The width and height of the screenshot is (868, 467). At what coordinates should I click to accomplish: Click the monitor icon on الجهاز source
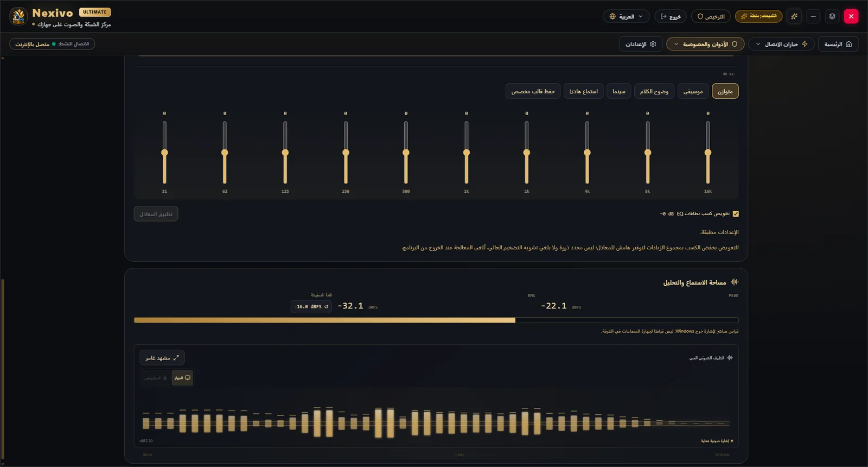coord(188,378)
